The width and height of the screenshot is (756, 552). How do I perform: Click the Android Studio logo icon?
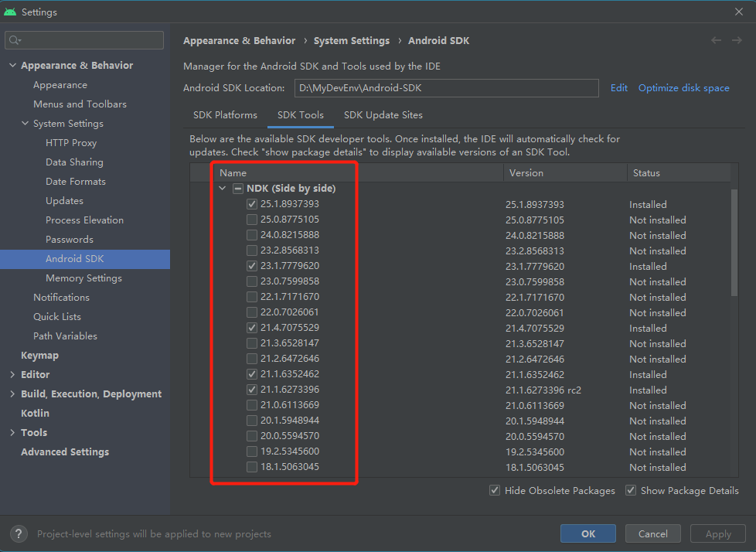(x=10, y=12)
